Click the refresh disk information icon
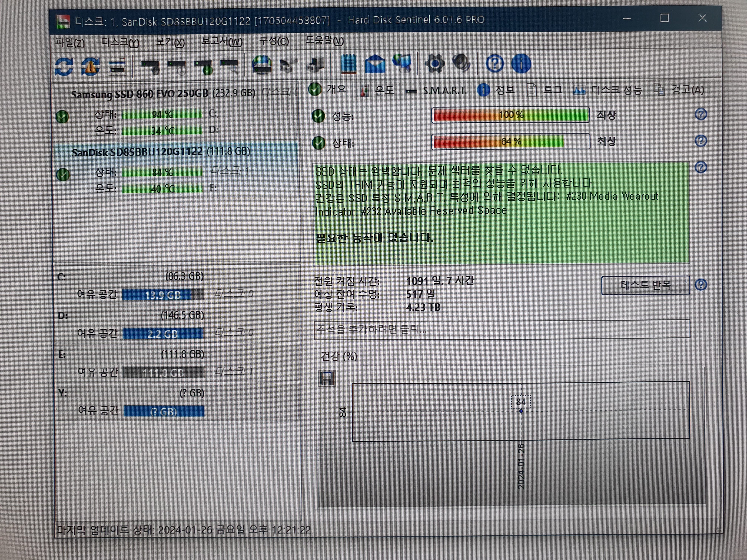747x560 pixels. click(64, 66)
